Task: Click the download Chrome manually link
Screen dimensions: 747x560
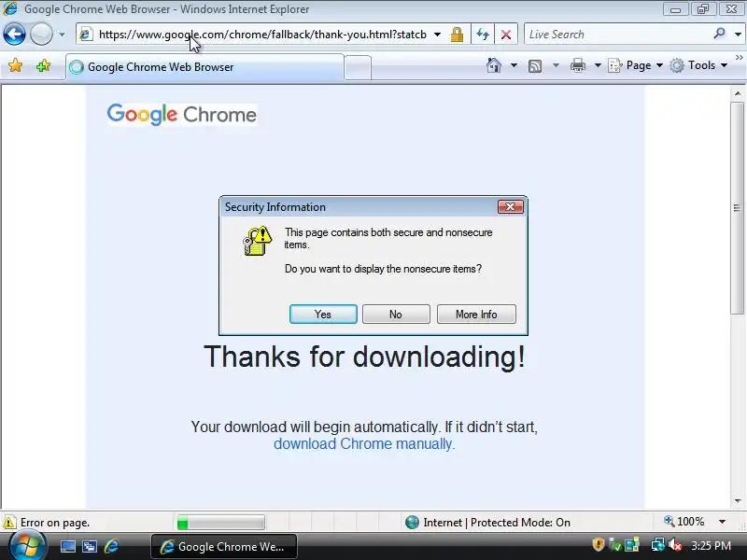Action: [364, 444]
